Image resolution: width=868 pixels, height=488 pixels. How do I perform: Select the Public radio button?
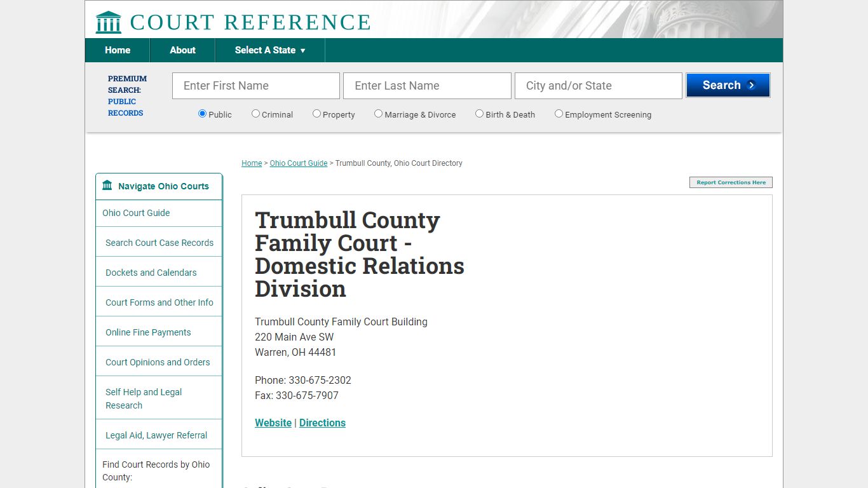(x=202, y=114)
